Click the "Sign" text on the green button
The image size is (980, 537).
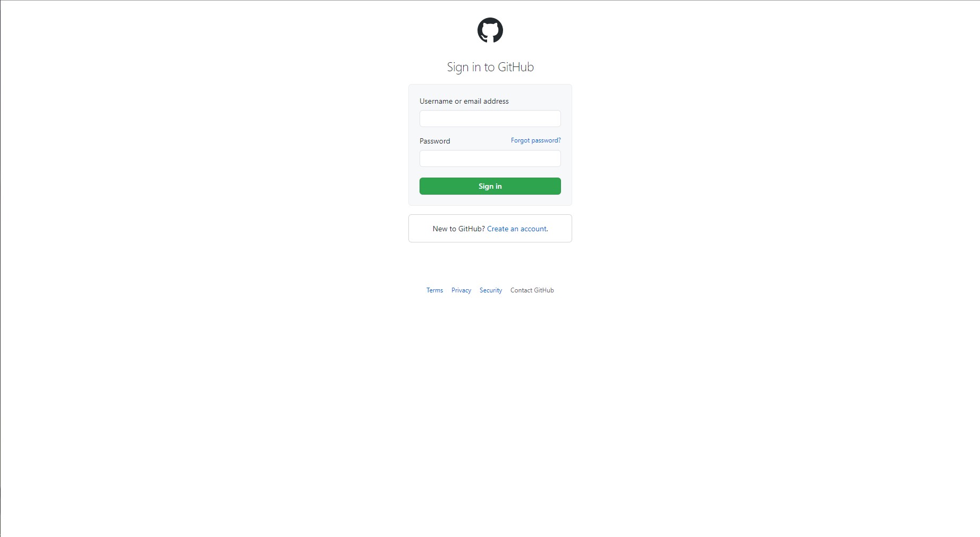coord(485,186)
